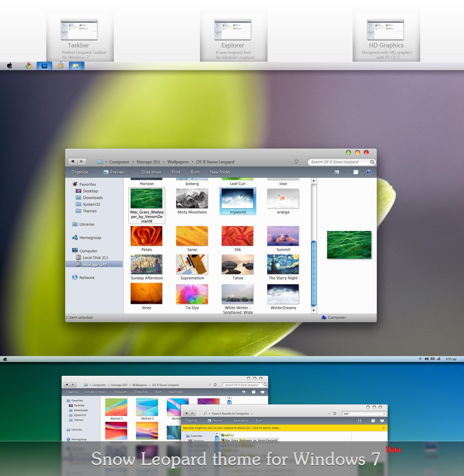The height and width of the screenshot is (476, 464).
Task: Open the clock showing 5:55 in the tray
Action: coord(451,359)
